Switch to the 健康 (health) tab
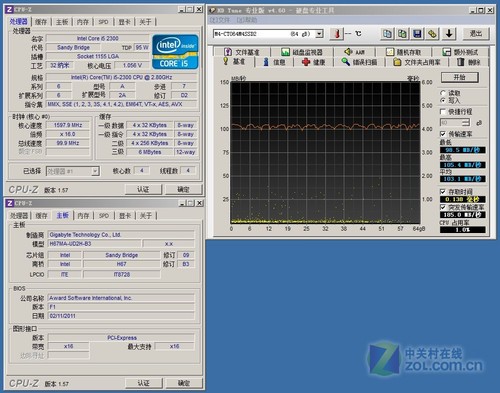500x393 pixels. (314, 62)
